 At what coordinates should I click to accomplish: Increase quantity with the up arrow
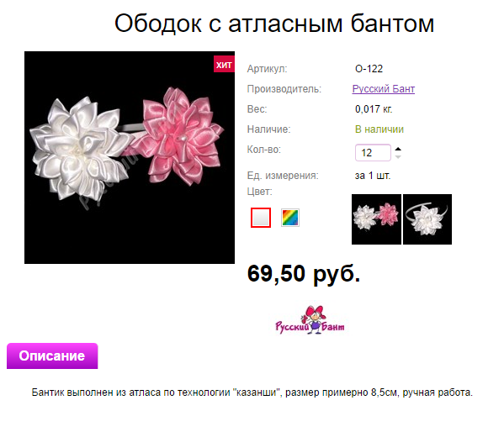(398, 149)
